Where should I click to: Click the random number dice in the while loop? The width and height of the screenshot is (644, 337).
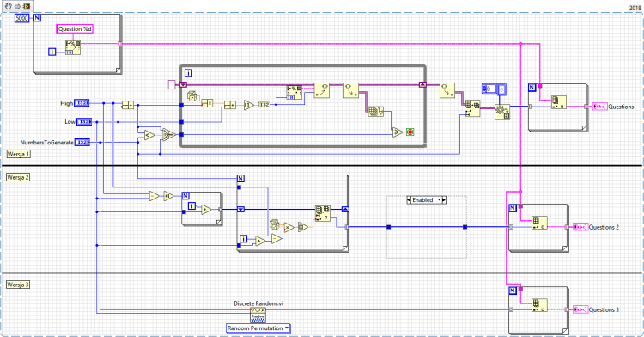pos(191,96)
